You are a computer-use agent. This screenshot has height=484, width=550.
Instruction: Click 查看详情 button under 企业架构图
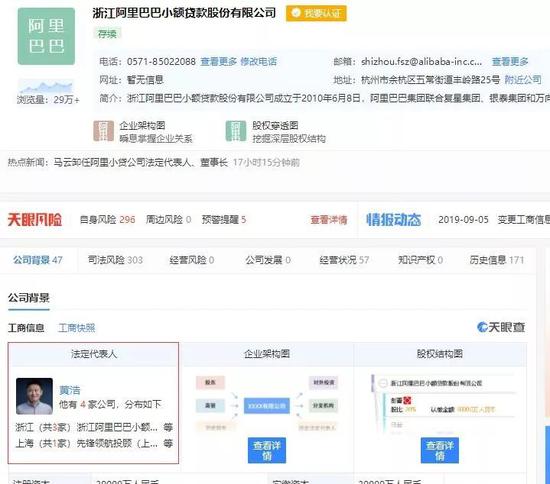pyautogui.click(x=267, y=450)
